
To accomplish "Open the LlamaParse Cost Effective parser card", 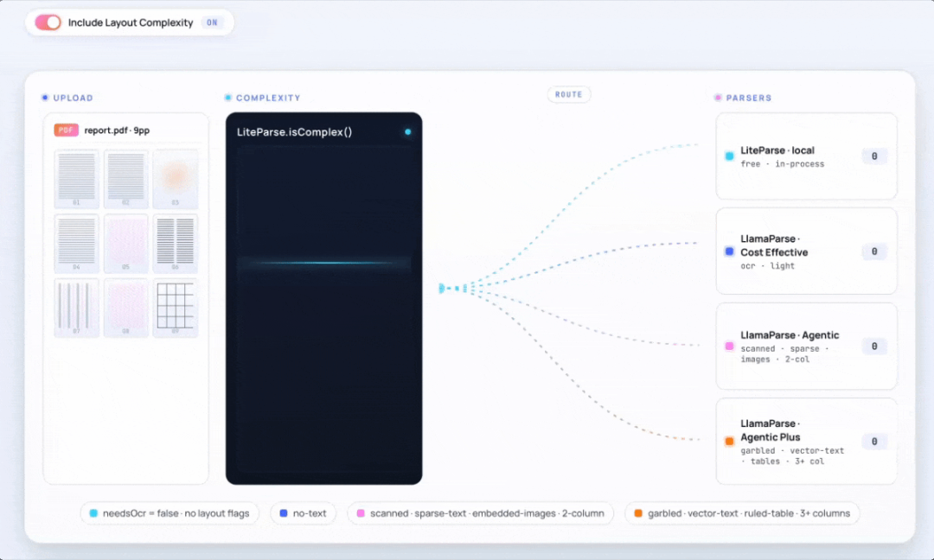I will (807, 251).
